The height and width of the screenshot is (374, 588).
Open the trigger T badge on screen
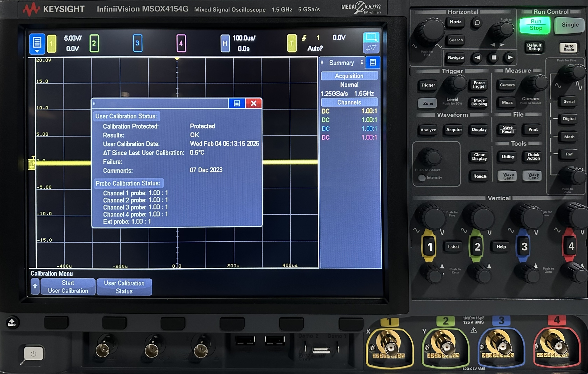tap(292, 43)
